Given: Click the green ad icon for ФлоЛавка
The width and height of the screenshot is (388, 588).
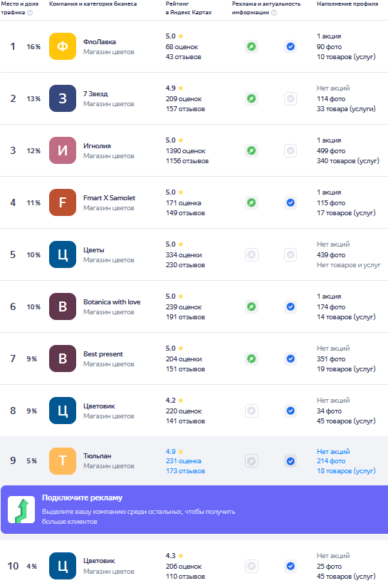Looking at the screenshot, I should (252, 46).
